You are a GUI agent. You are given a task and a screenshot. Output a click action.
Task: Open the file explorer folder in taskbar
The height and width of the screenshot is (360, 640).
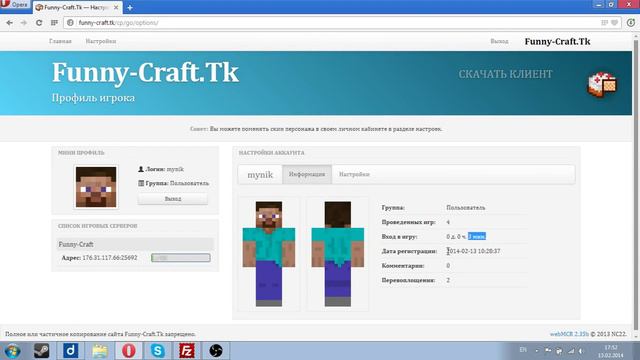pyautogui.click(x=100, y=351)
